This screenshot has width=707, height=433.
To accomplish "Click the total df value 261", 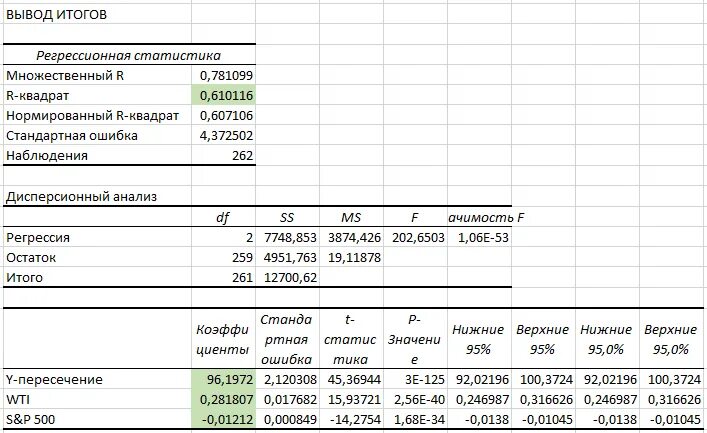I will (x=243, y=277).
